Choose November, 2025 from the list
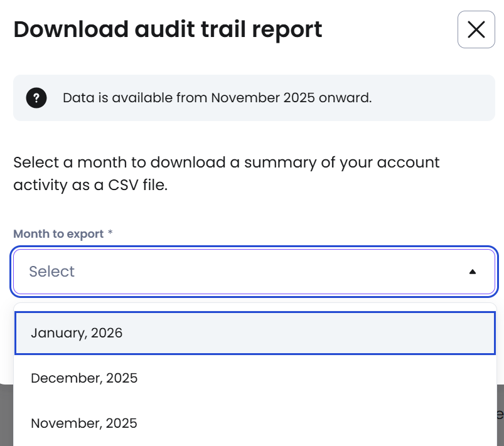This screenshot has width=504, height=446. (84, 423)
